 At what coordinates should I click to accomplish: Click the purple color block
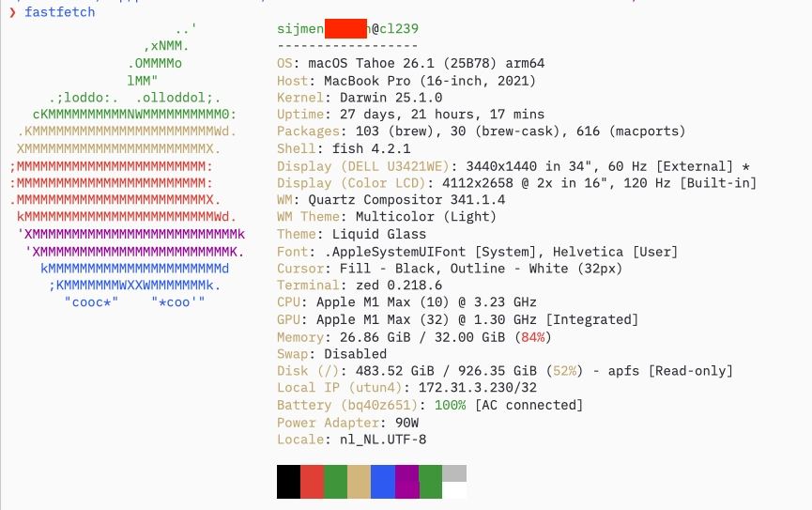pos(407,482)
